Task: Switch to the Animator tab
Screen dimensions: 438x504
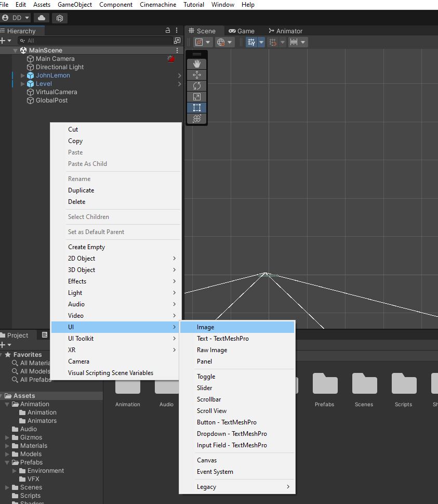Action: pyautogui.click(x=285, y=31)
